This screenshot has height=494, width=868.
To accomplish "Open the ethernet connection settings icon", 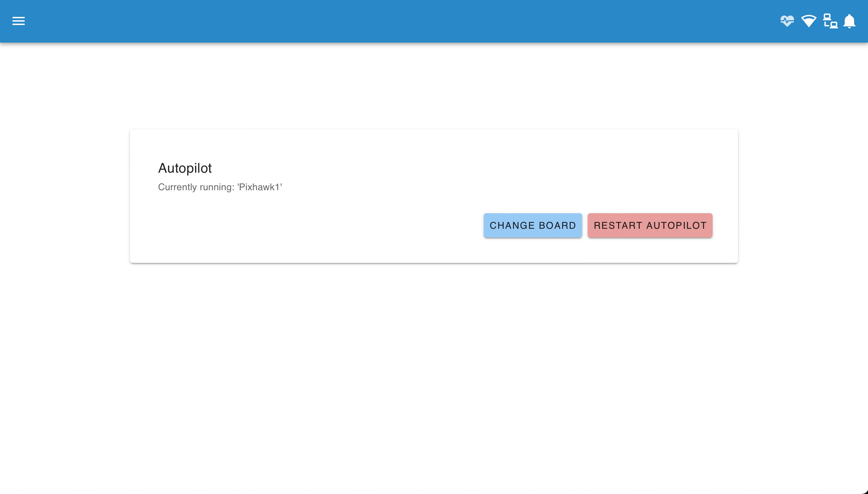I will (831, 21).
